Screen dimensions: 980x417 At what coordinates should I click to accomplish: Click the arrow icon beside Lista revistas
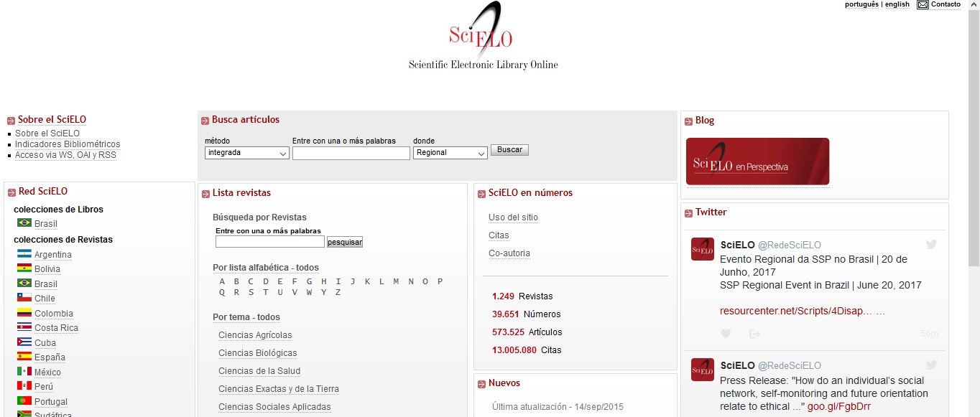206,194
